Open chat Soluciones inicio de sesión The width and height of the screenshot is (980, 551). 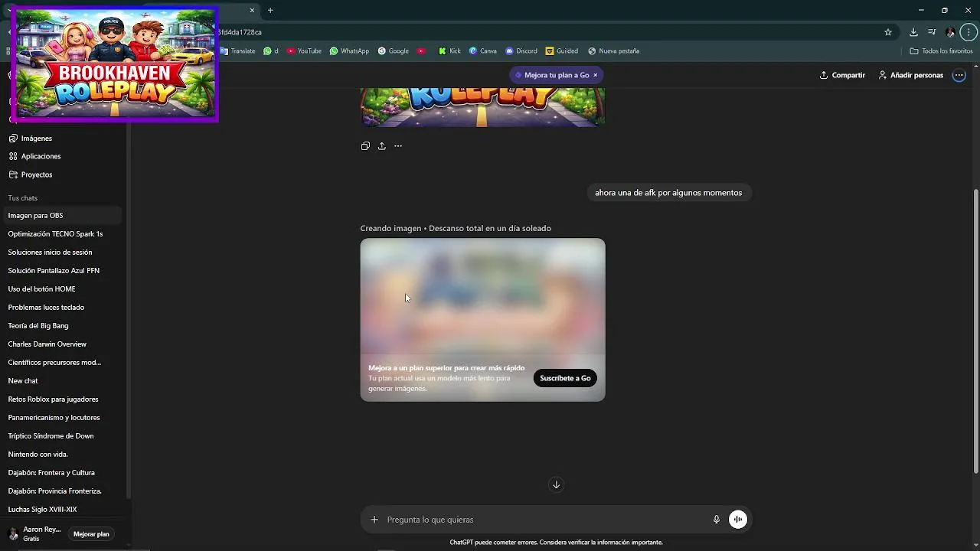pos(64,253)
